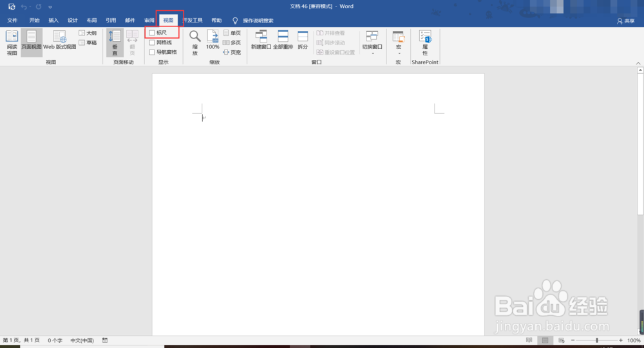Switch to the 引用 tab

coord(111,20)
